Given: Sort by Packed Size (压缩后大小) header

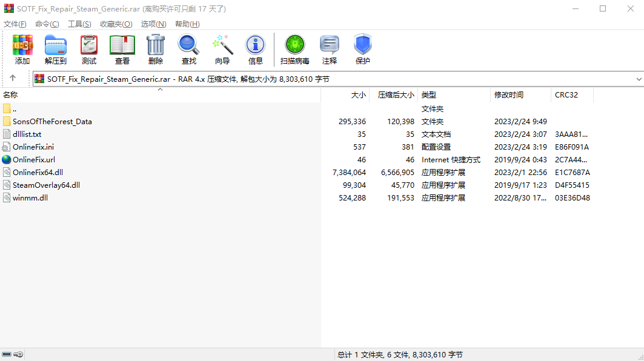Looking at the screenshot, I should 393,95.
